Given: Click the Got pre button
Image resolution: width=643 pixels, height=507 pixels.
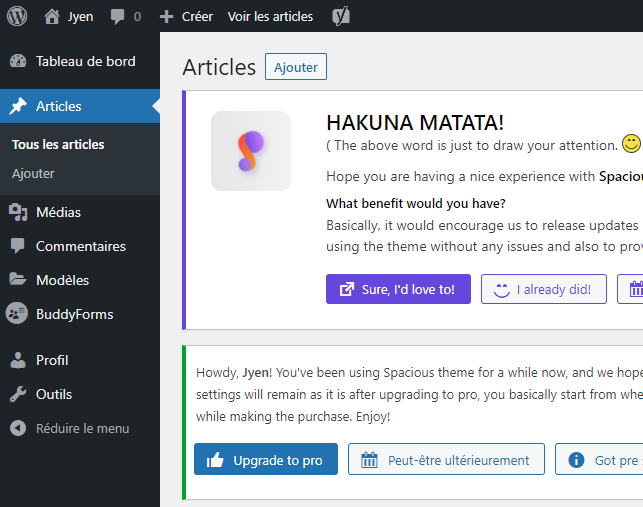Looking at the screenshot, I should (599, 459).
